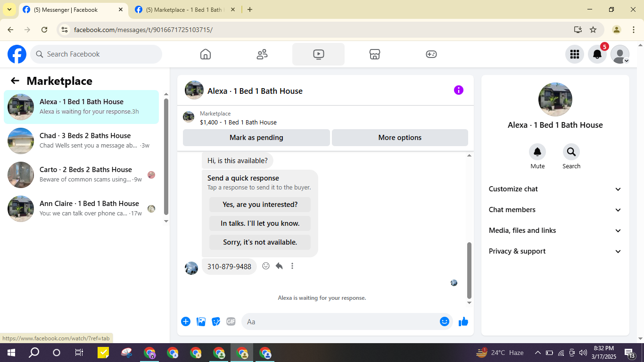Click Mark as pending button
This screenshot has width=644, height=362.
pos(256,138)
